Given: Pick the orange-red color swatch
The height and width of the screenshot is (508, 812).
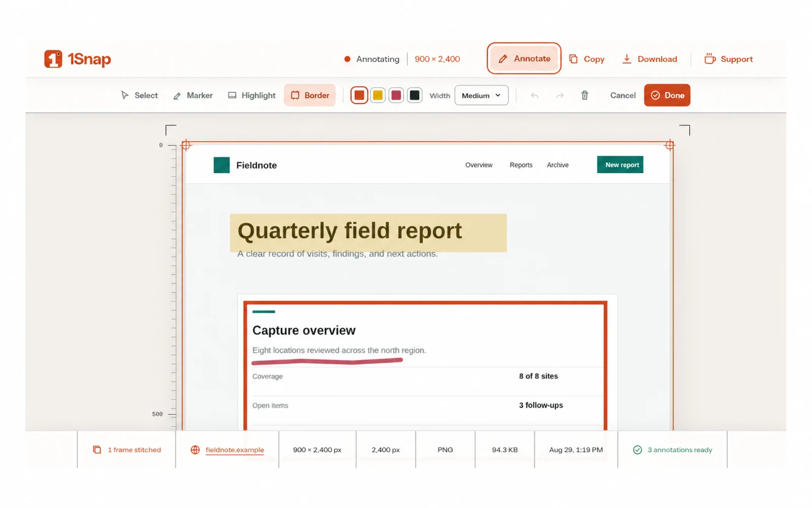Looking at the screenshot, I should (359, 95).
